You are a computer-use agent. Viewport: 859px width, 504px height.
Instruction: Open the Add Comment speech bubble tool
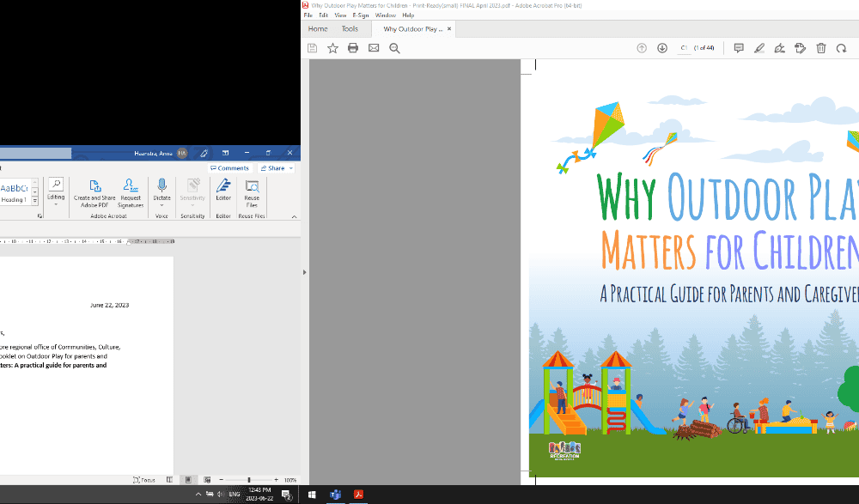click(739, 48)
